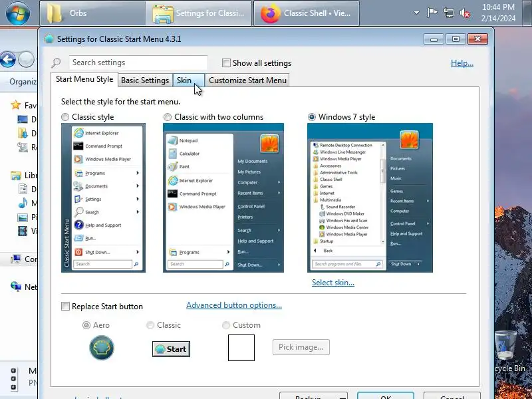Show hidden tray icons arrow
Image resolution: width=532 pixels, height=399 pixels.
(416, 13)
